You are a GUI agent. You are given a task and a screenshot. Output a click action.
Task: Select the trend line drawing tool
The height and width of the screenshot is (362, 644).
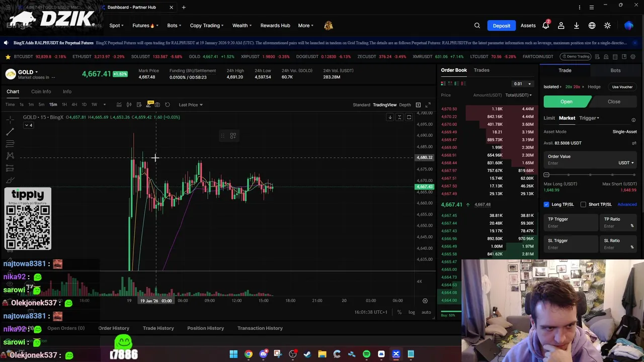10,132
